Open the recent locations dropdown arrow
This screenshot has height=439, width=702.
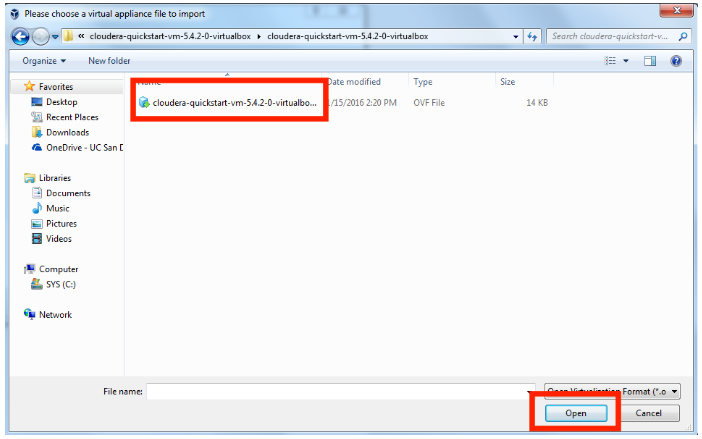click(55, 37)
